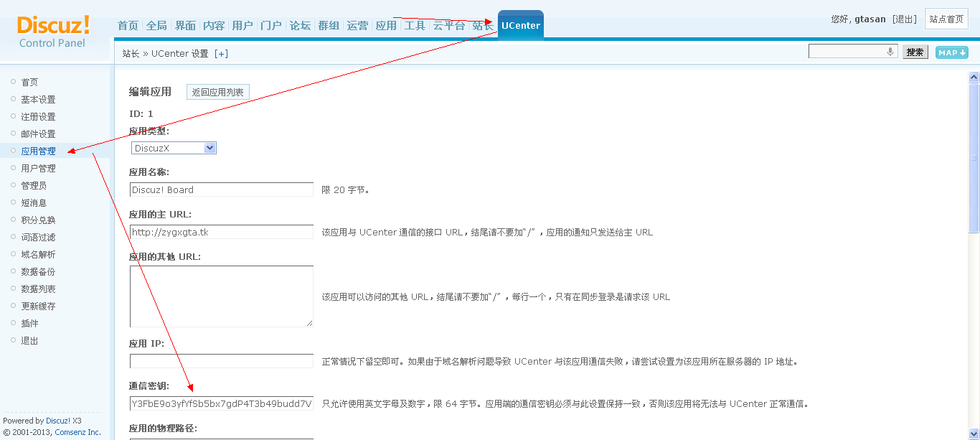Click the 应用 IP input field
The width and height of the screenshot is (980, 440).
pyautogui.click(x=222, y=361)
